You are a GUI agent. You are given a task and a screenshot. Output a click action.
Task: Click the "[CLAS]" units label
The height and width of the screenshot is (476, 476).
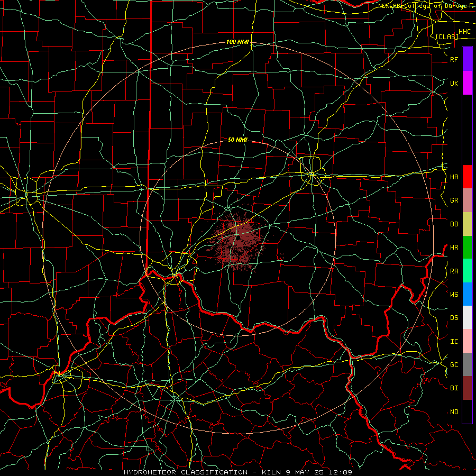[447, 36]
